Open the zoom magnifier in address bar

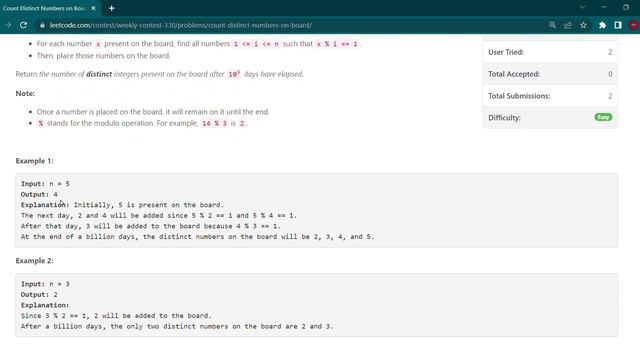[x=552, y=25]
